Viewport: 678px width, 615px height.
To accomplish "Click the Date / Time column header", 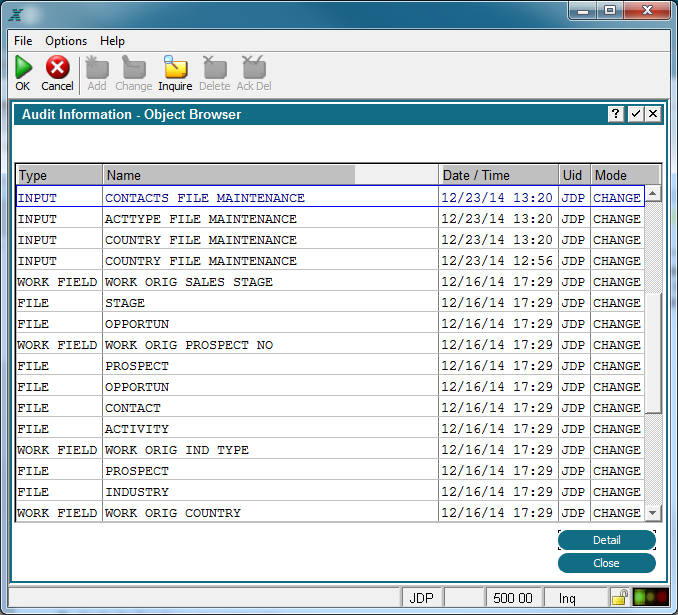I will [499, 175].
